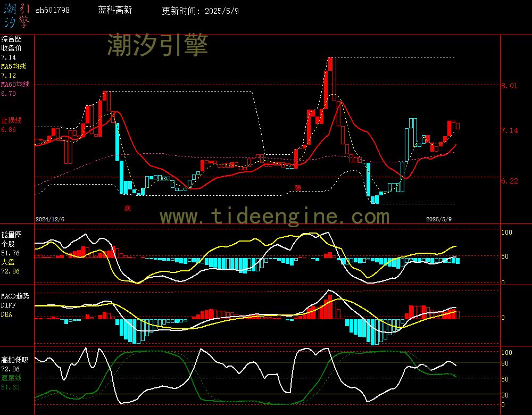This screenshot has width=532, height=415.
Task: Click the red 底 bottom signal marker
Action: click(128, 208)
